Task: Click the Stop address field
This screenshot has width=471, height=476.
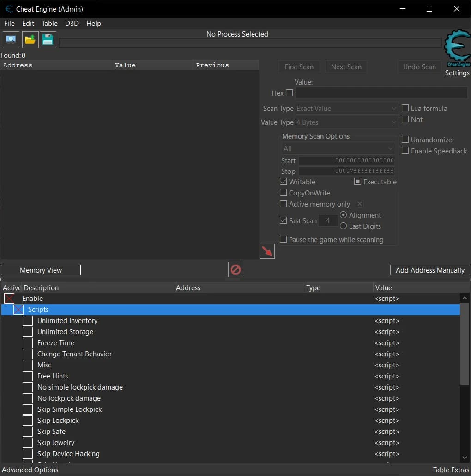Action: [x=347, y=171]
